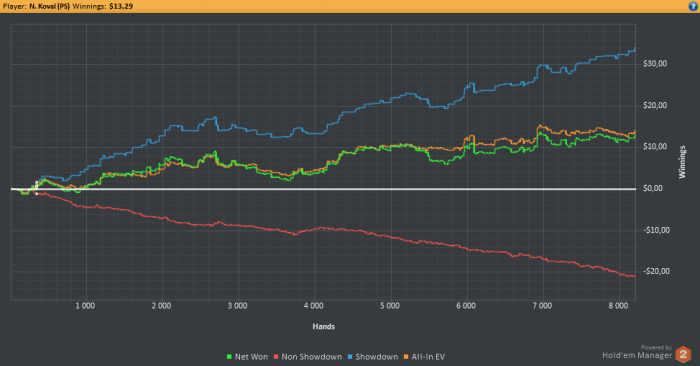Click the Hands x-axis title
This screenshot has width=700, height=366.
coord(324,327)
